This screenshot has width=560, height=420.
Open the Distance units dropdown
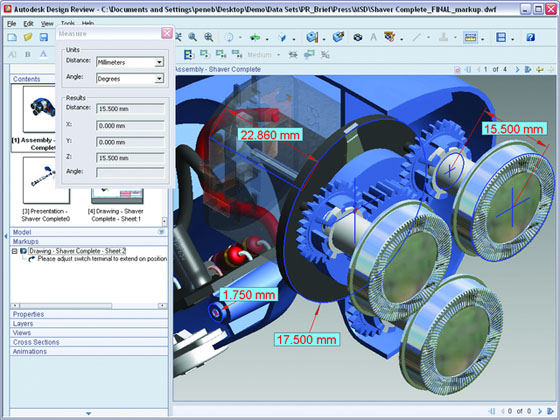(159, 62)
